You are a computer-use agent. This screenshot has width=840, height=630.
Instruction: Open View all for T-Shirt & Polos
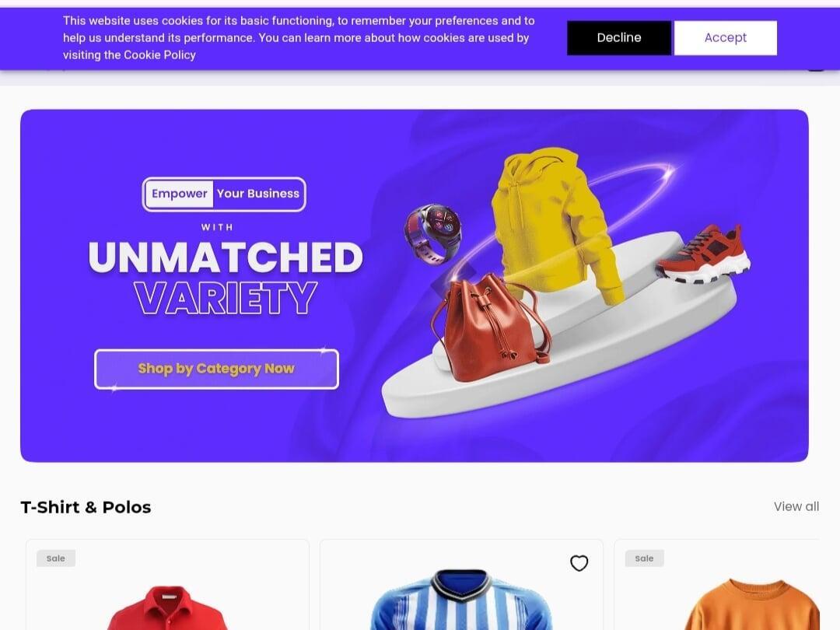pos(796,506)
